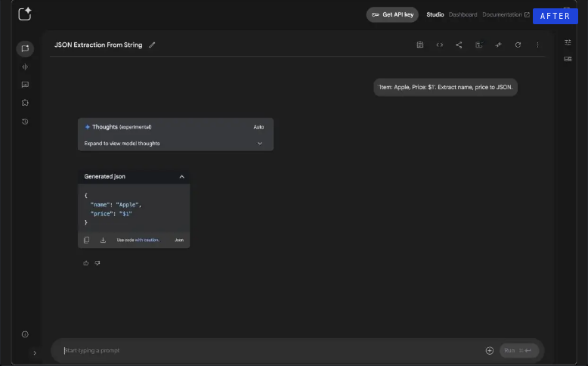Open the three-dot more options menu
This screenshot has width=588, height=366.
click(x=537, y=45)
